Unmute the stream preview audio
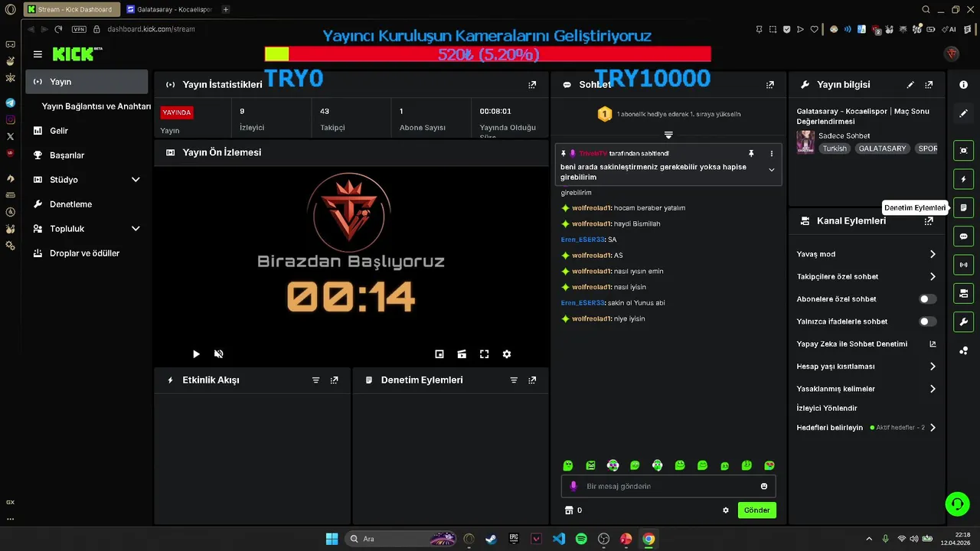This screenshot has height=551, width=980. click(x=218, y=354)
